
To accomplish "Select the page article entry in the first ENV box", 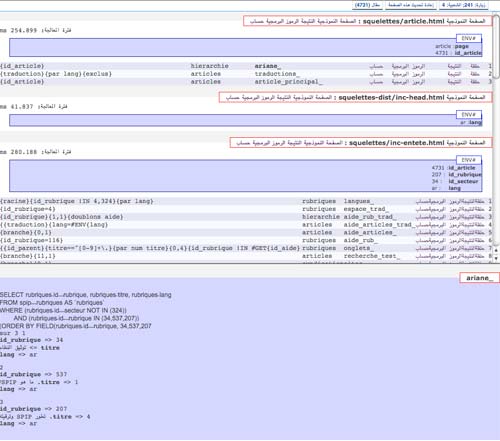I will click(452, 46).
